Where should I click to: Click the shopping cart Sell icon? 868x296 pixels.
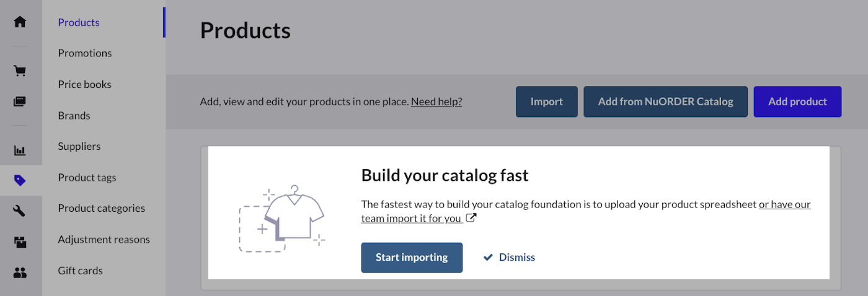pyautogui.click(x=20, y=71)
